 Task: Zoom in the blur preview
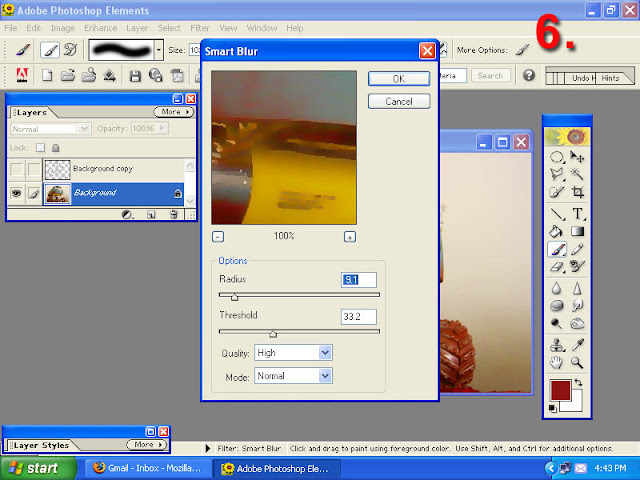click(x=350, y=237)
